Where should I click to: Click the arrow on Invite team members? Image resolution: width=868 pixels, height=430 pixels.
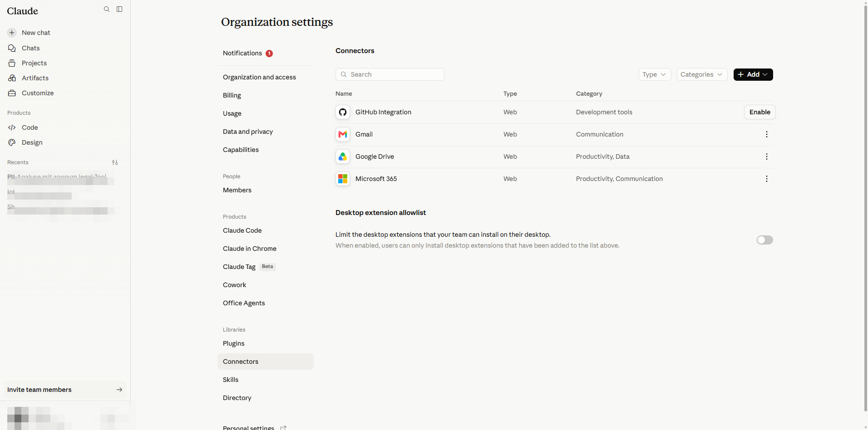pos(119,390)
